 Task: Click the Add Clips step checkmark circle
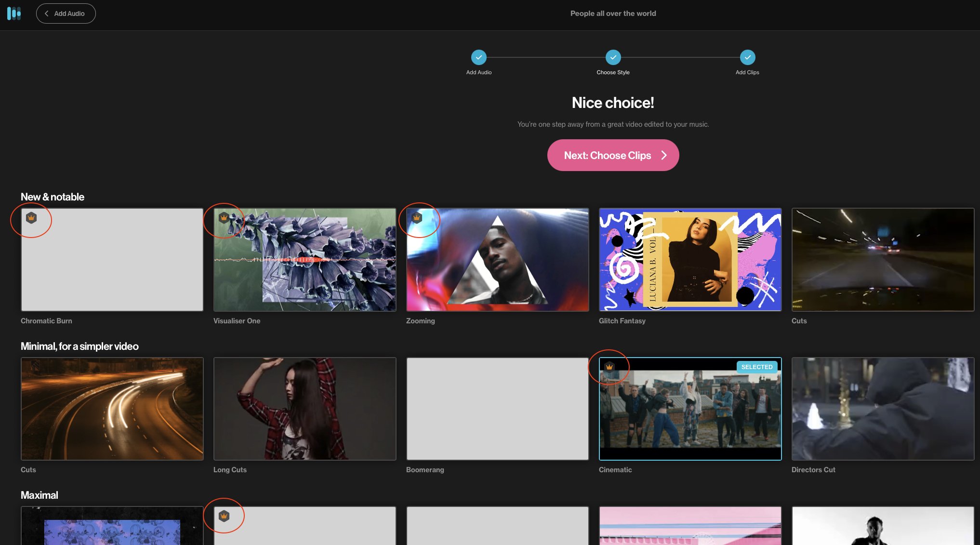click(x=747, y=57)
